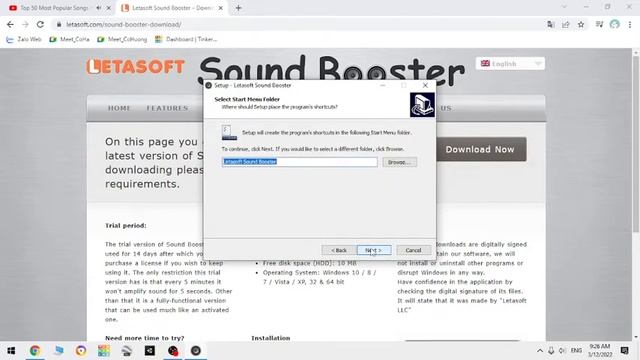Open the HOME menu on Letasoft site
This screenshot has height=360, width=640.
pos(119,108)
